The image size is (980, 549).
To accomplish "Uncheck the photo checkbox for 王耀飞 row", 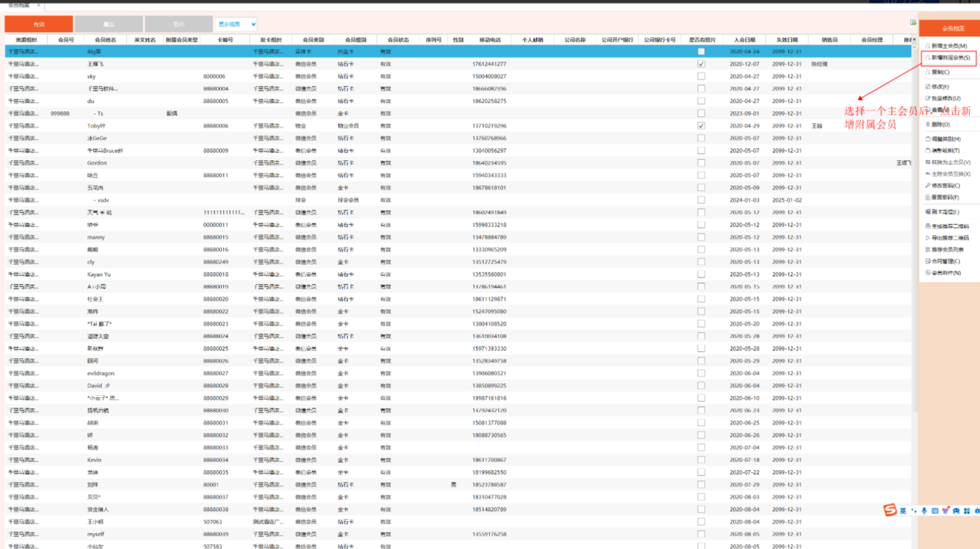I will coord(701,64).
